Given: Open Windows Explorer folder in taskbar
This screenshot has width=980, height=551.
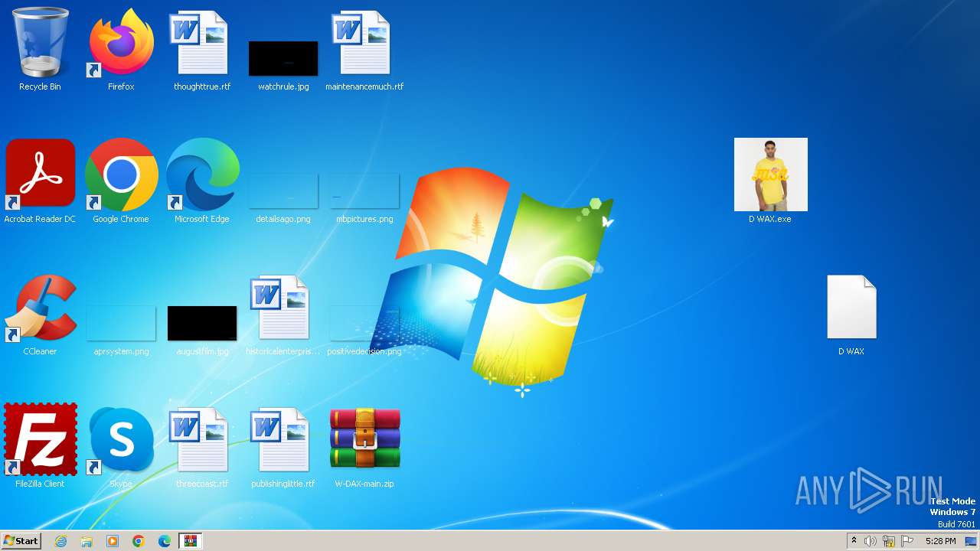Looking at the screenshot, I should point(87,541).
